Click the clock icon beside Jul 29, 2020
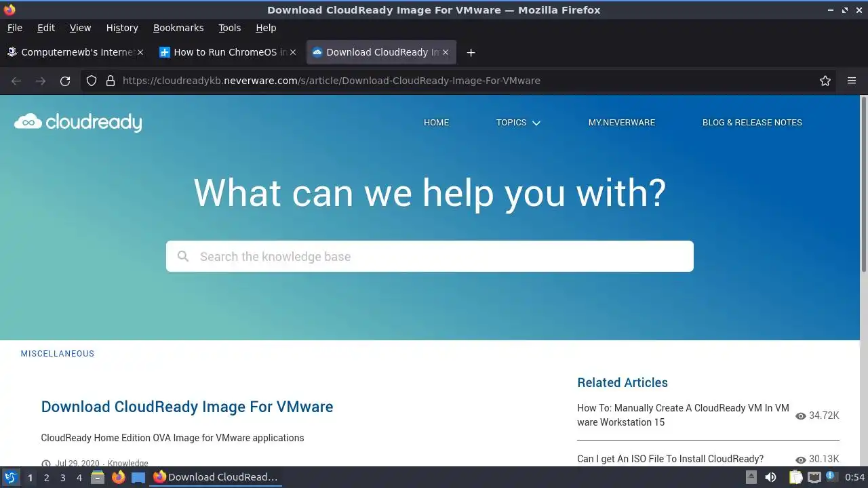Screen dimensions: 868x488 (46, 464)
